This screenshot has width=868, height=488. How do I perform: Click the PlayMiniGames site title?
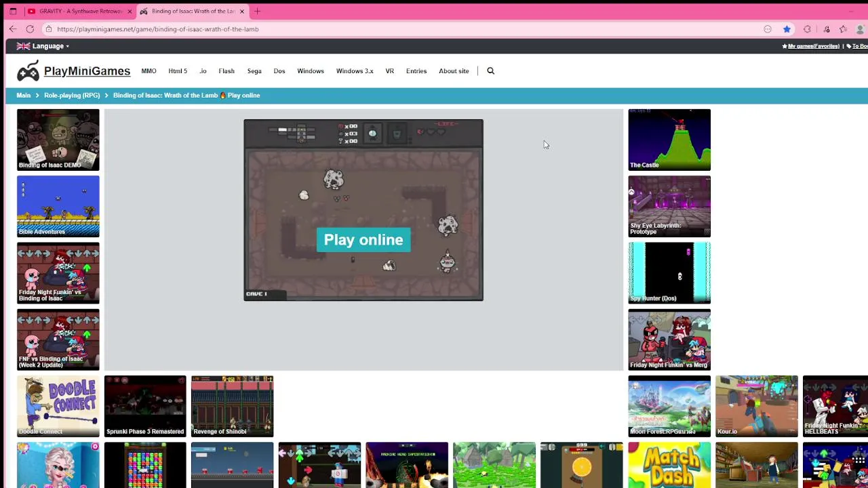(87, 70)
